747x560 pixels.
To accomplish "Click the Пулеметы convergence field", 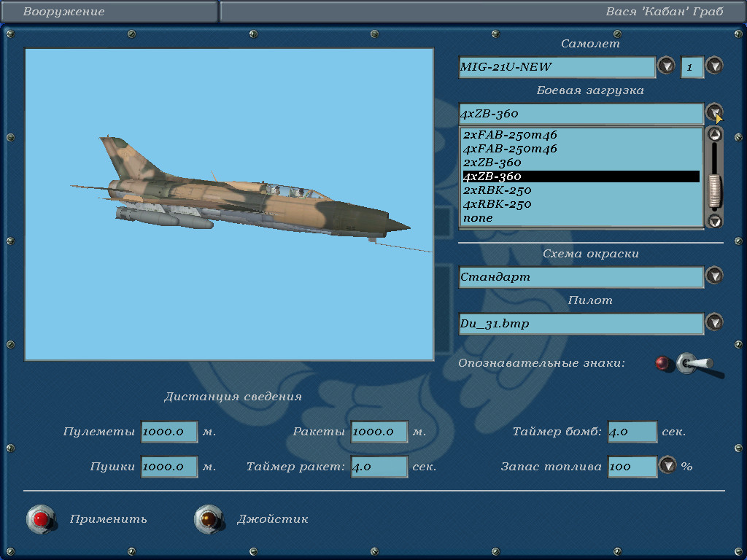I will click(x=169, y=432).
